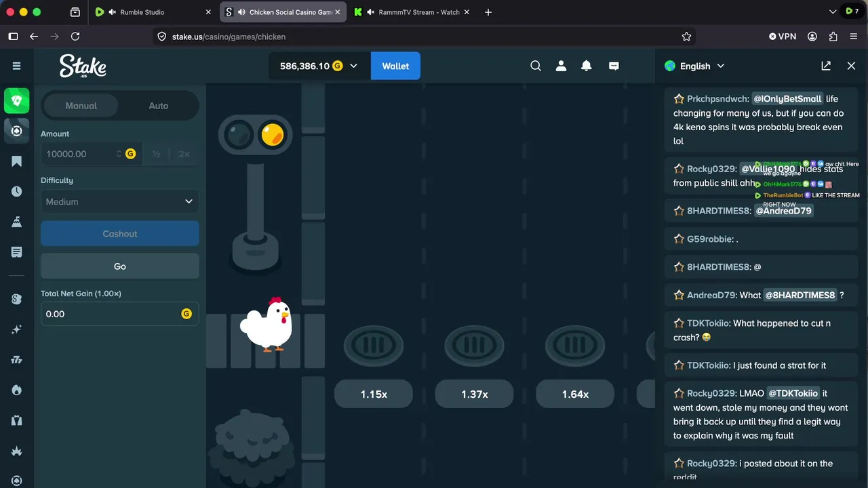Adjust bet amount stepper arrows
The width and height of the screenshot is (868, 488).
pyautogui.click(x=119, y=154)
